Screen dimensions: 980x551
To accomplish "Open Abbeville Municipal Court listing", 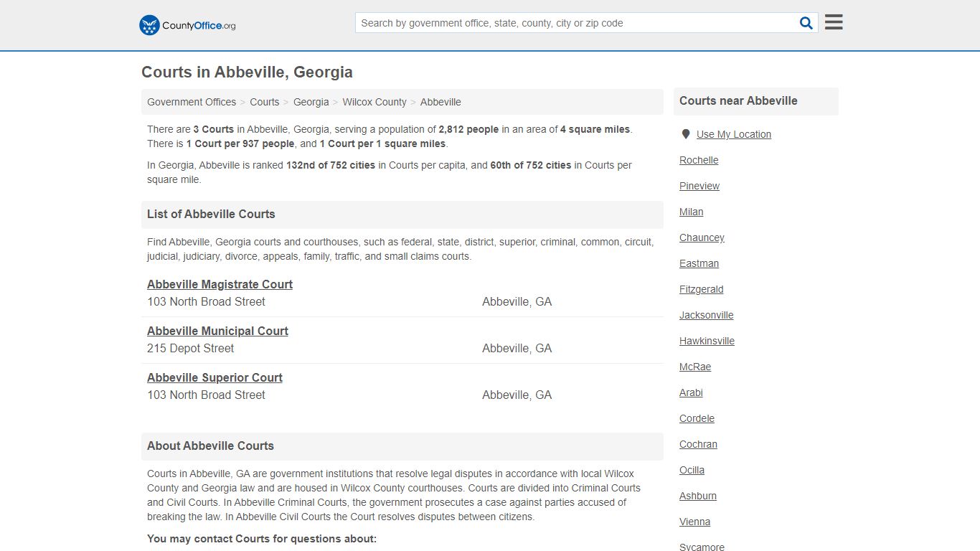I will point(217,331).
